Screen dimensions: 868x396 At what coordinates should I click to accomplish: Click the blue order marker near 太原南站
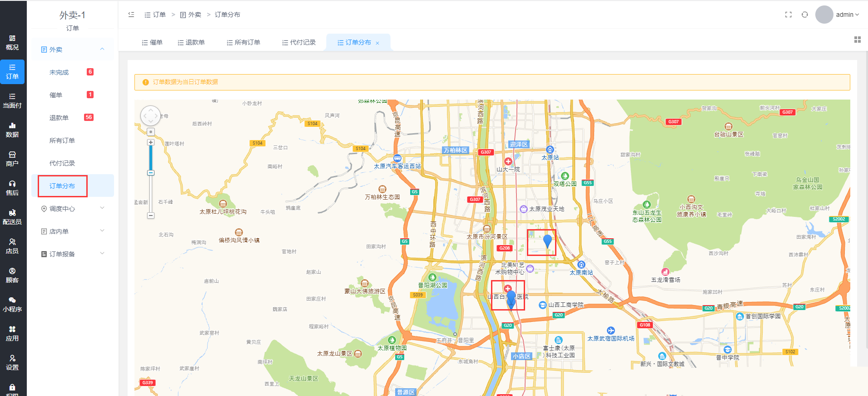click(x=547, y=241)
